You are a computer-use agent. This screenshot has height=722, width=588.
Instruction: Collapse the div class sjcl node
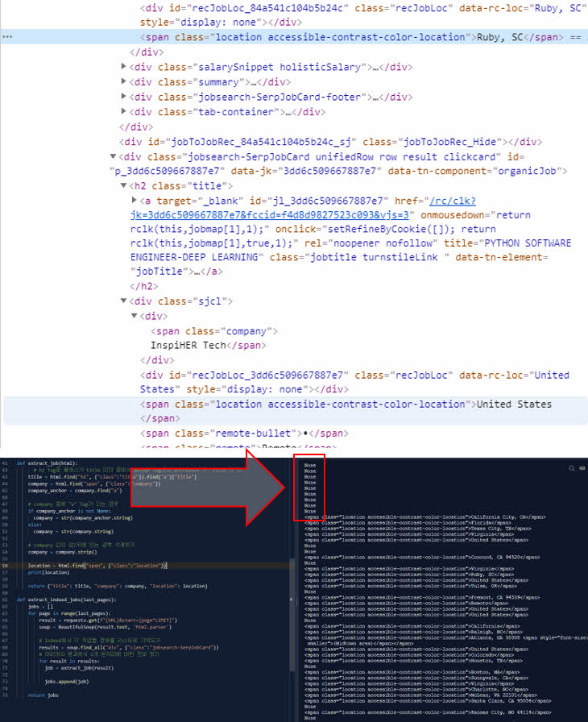pos(123,301)
